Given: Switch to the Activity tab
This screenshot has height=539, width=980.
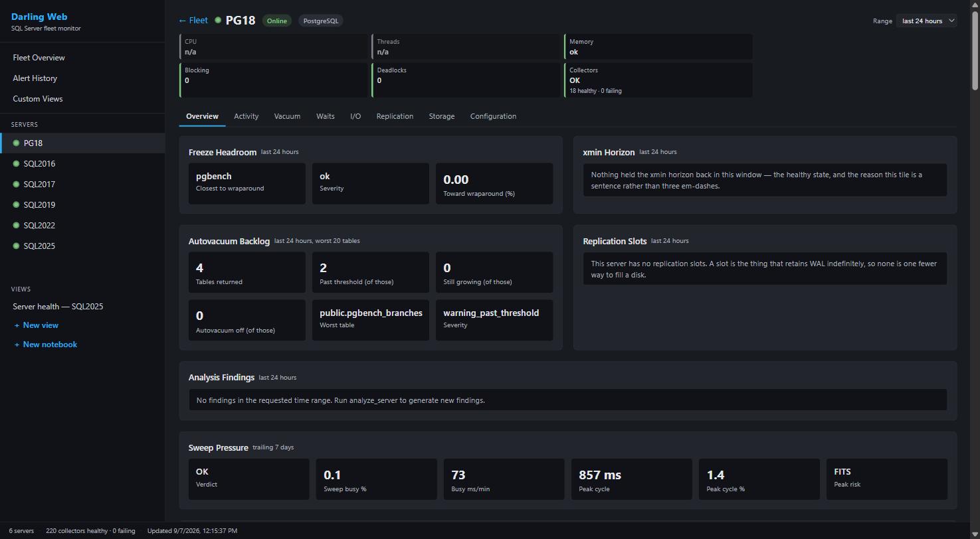Looking at the screenshot, I should pyautogui.click(x=246, y=116).
